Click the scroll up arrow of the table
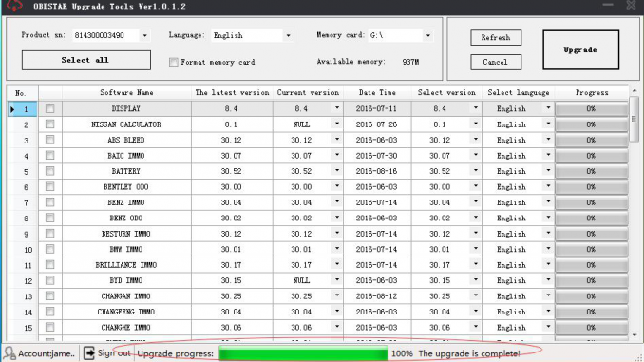The height and width of the screenshot is (362, 644). point(635,90)
